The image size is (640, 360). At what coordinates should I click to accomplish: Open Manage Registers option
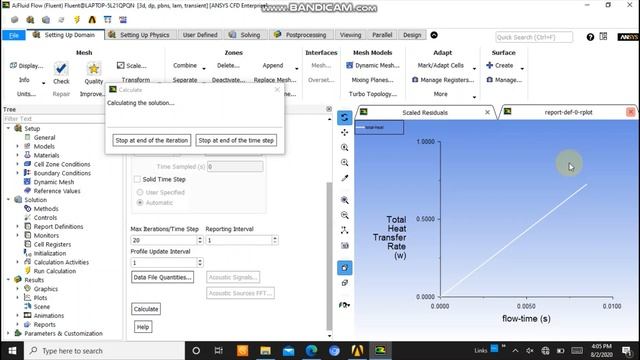tap(443, 80)
